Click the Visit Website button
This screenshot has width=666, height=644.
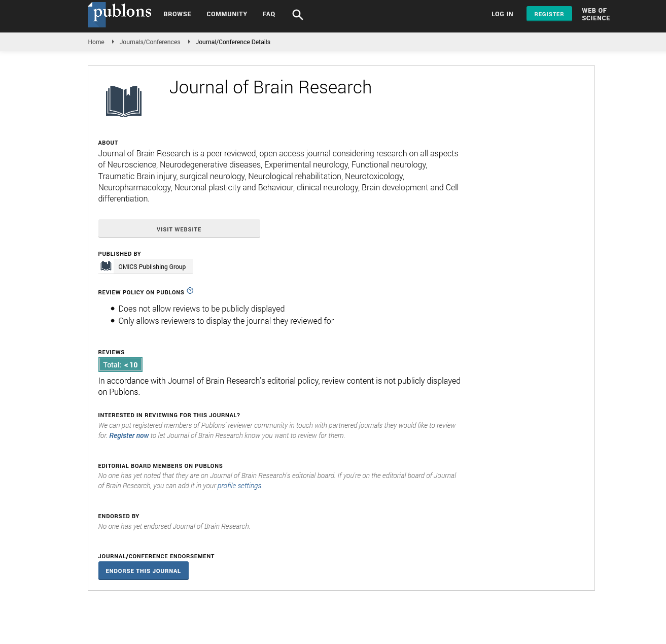pos(179,229)
